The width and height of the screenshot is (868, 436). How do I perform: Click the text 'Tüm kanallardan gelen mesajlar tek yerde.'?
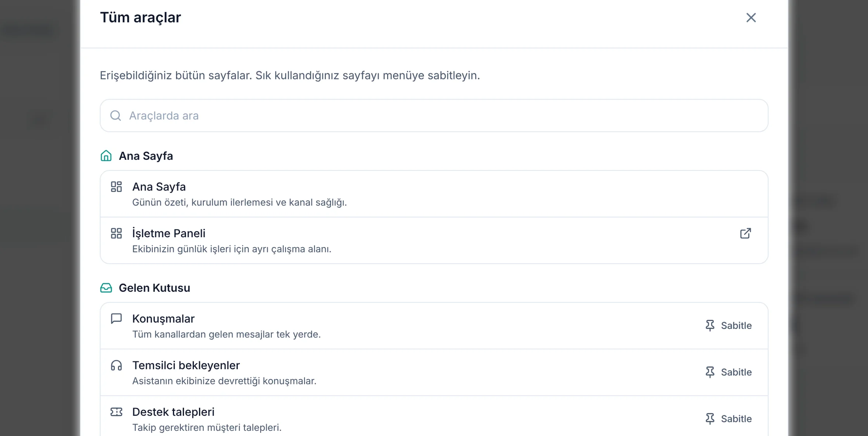point(227,334)
